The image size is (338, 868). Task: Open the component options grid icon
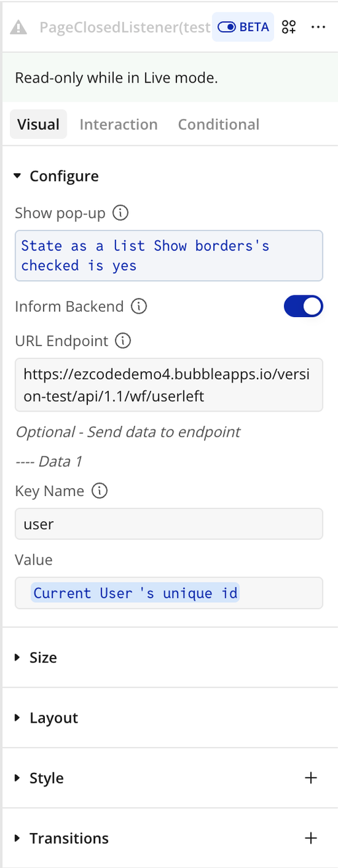coord(288,27)
